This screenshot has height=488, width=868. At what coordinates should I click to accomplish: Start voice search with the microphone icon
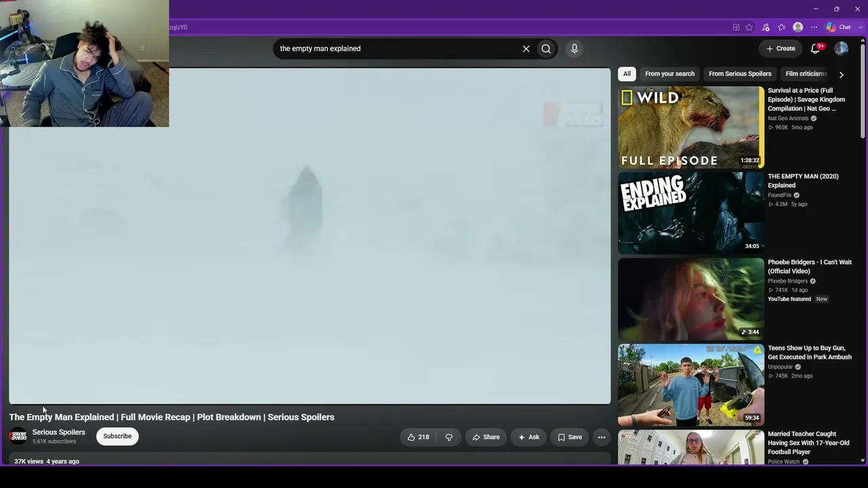tap(574, 49)
